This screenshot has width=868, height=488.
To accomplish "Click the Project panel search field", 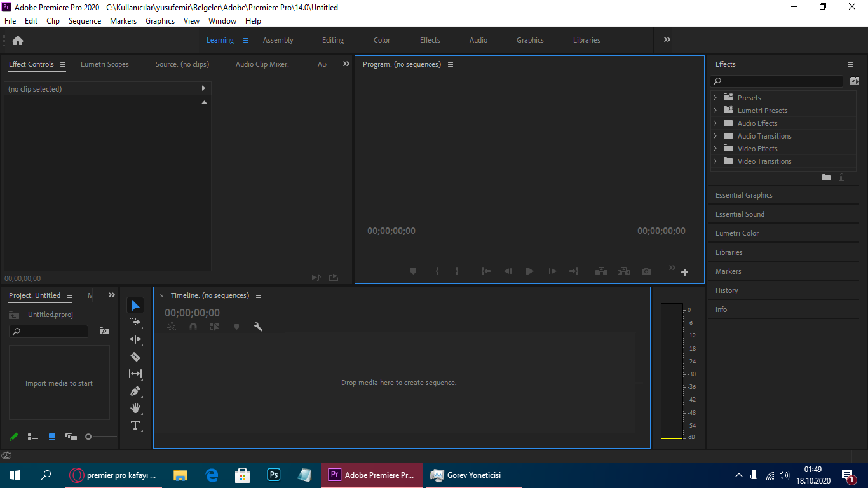I will (48, 331).
